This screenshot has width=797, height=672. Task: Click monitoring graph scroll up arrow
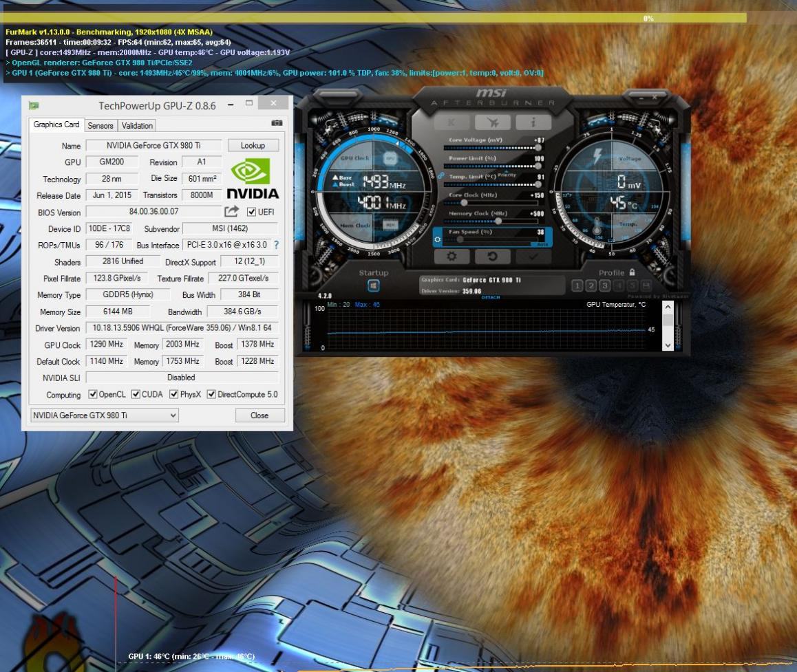(668, 306)
